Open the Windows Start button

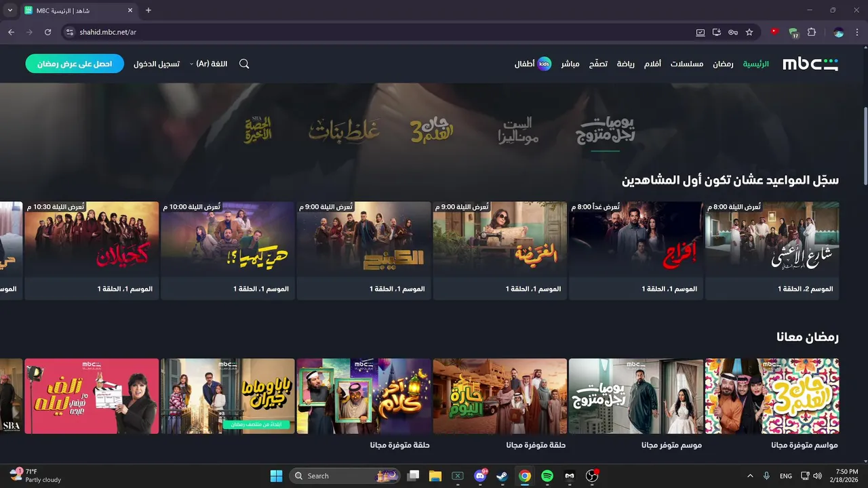coord(276,476)
